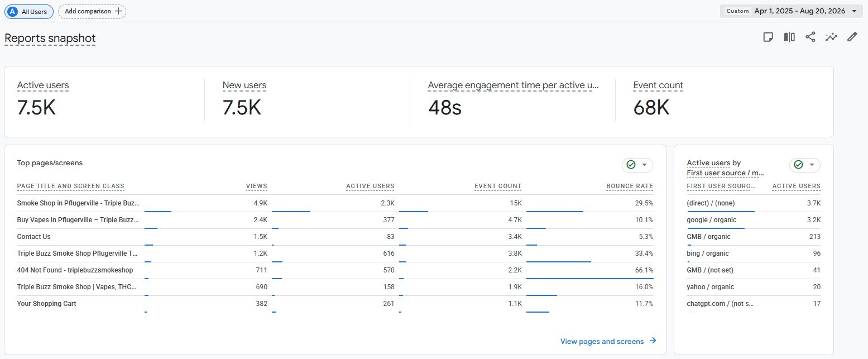Click ACTIVE USERS header in source card
The width and height of the screenshot is (868, 359).
pos(797,186)
